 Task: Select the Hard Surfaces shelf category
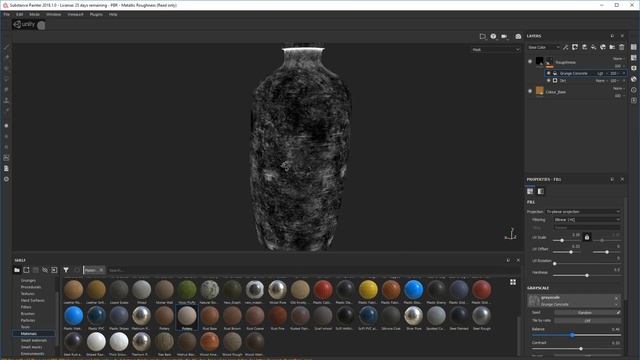point(33,300)
